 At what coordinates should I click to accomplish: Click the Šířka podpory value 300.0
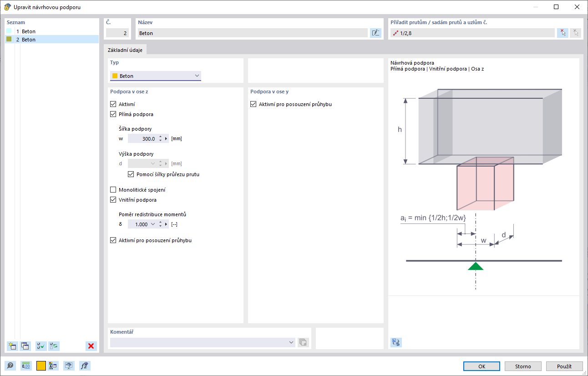pos(142,138)
